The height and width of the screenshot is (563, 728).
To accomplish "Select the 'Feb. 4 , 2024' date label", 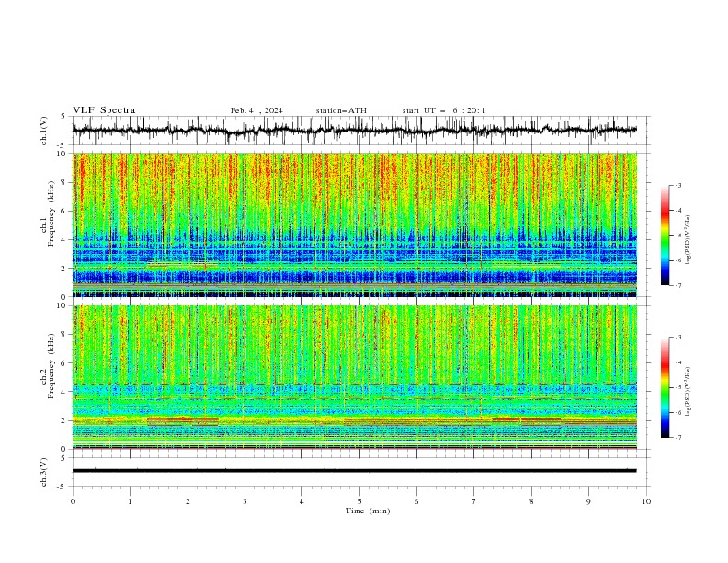I will click(256, 110).
